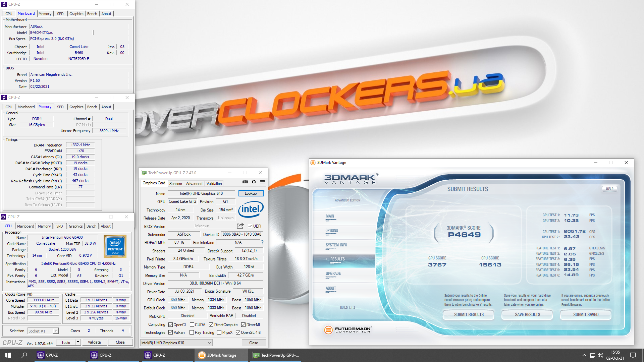Open OPTIONS in 3DMark Vantage menu
The image size is (644, 362).
click(331, 231)
